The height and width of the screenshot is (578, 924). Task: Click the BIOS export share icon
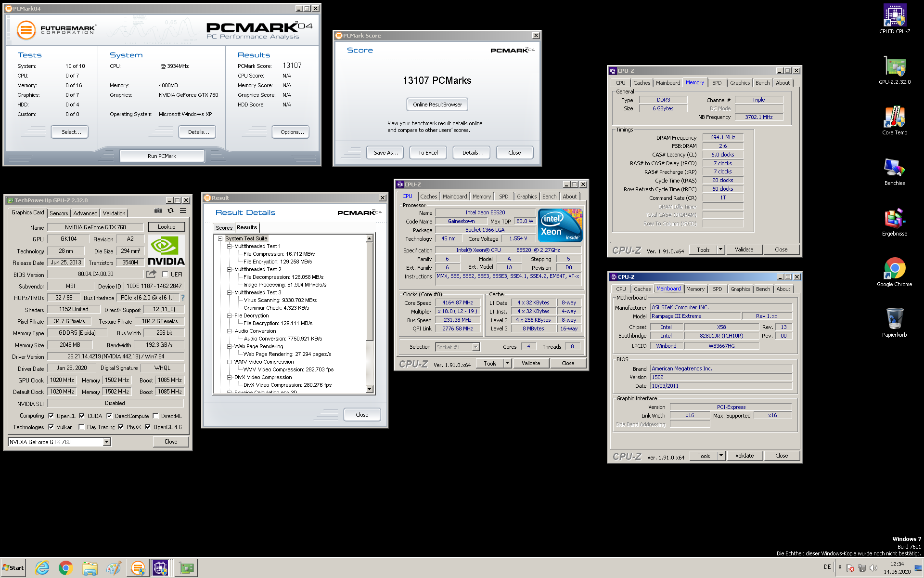click(152, 274)
